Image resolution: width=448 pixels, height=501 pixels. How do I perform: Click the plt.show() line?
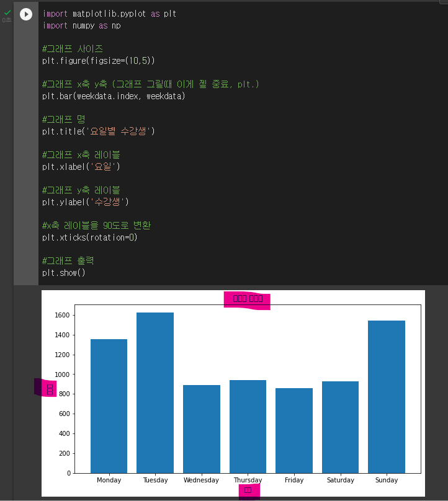[x=64, y=273]
